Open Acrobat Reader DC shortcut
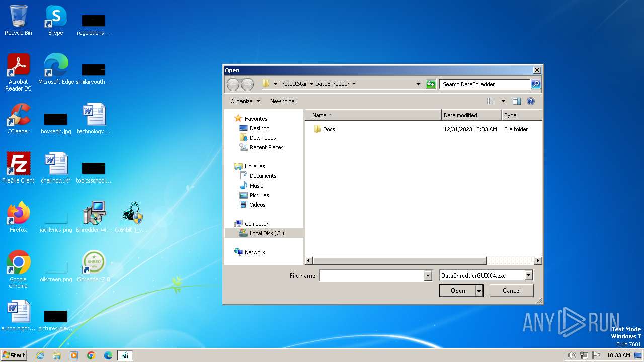This screenshot has width=644, height=362. [x=18, y=73]
